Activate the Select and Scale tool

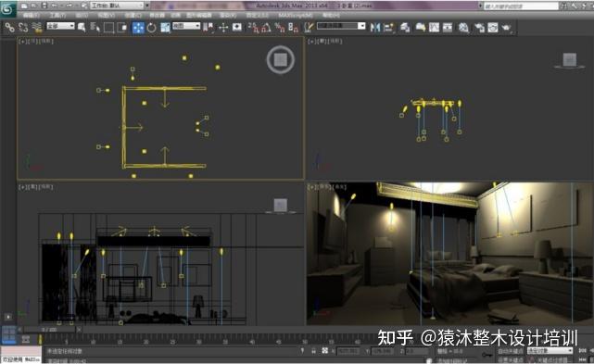[x=165, y=27]
